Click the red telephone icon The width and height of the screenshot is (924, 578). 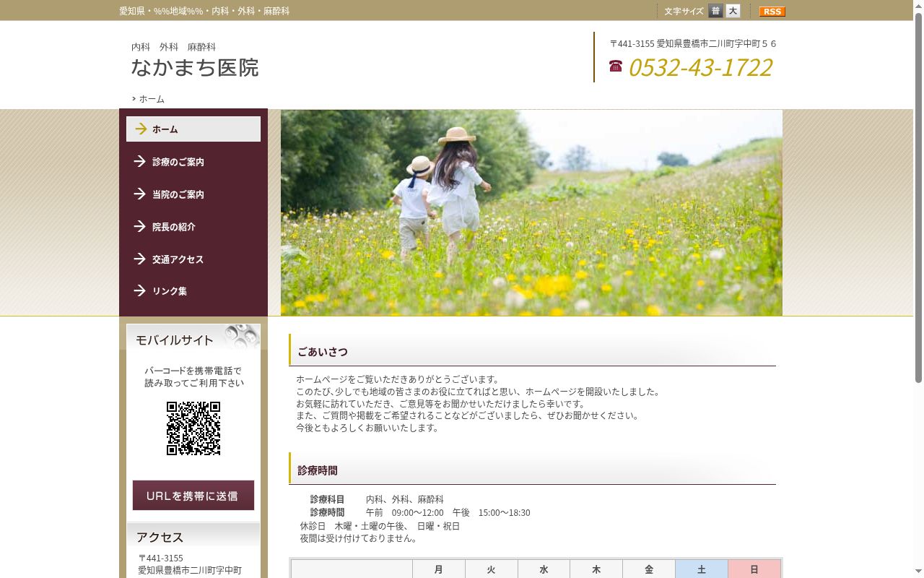pyautogui.click(x=616, y=66)
